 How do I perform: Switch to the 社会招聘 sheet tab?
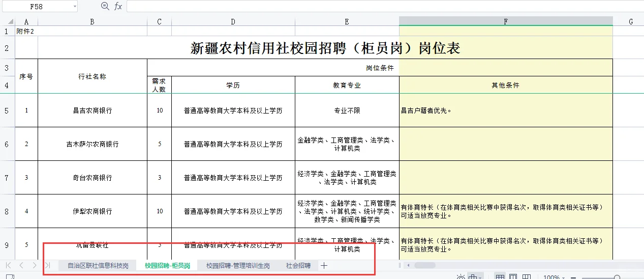[298, 265]
